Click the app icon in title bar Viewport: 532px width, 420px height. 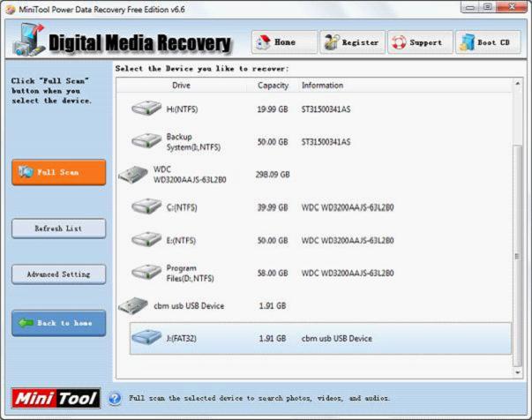click(x=11, y=9)
